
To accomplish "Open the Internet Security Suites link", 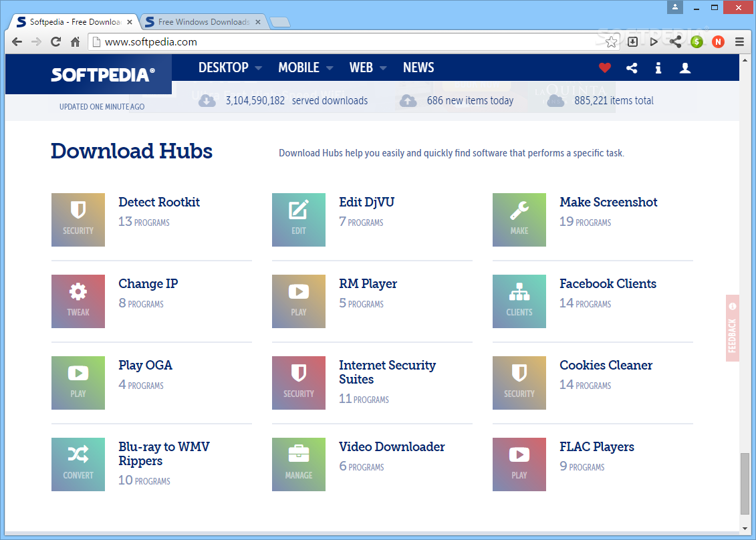I will click(387, 372).
